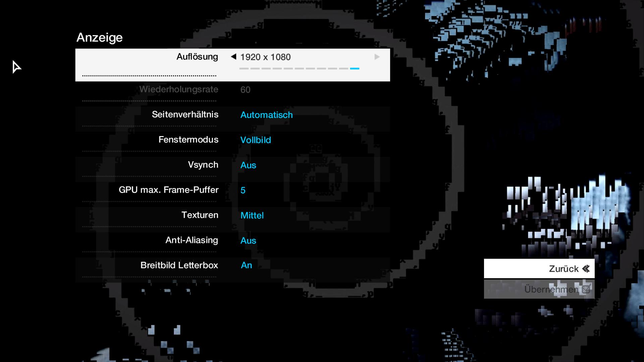This screenshot has height=362, width=644.
Task: Change Fenstermodus value Vollbild
Action: tap(256, 140)
